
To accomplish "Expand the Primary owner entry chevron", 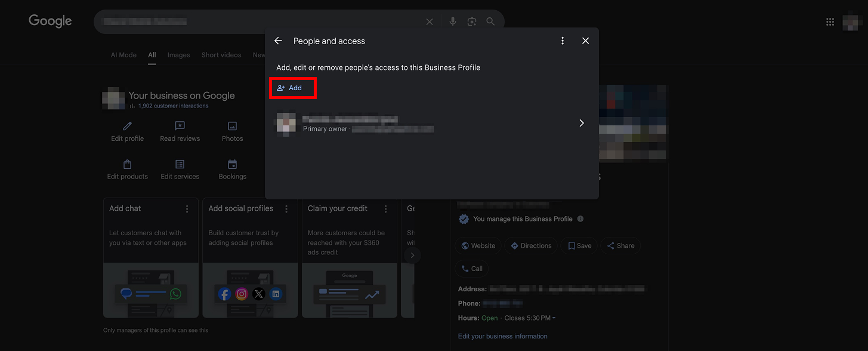I will [582, 123].
